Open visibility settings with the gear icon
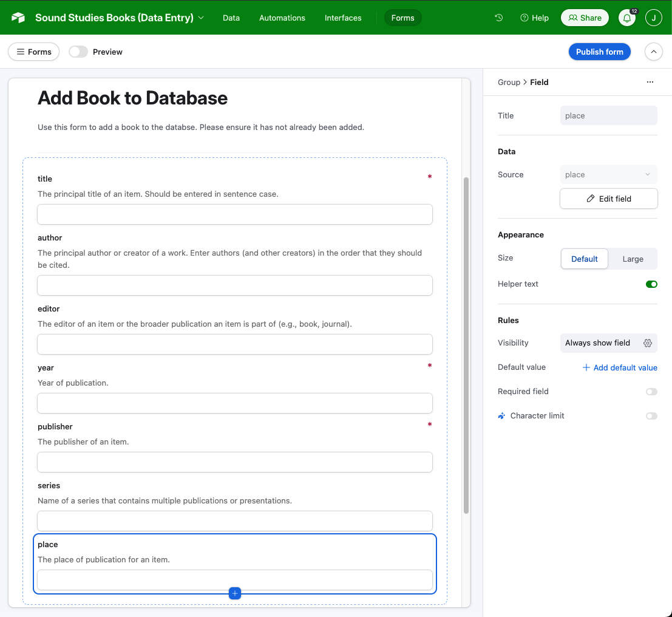Image resolution: width=672 pixels, height=617 pixels. tap(647, 343)
